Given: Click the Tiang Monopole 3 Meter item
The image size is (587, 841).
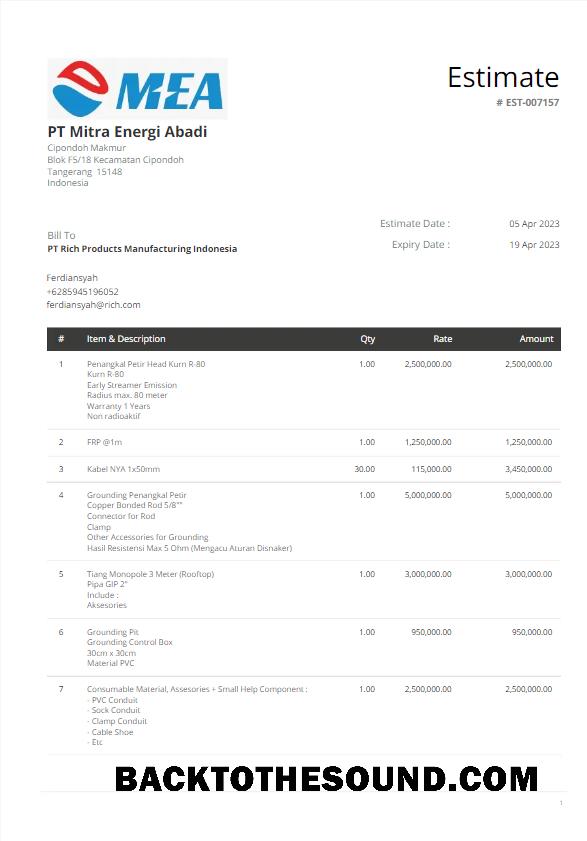Looking at the screenshot, I should 150,574.
